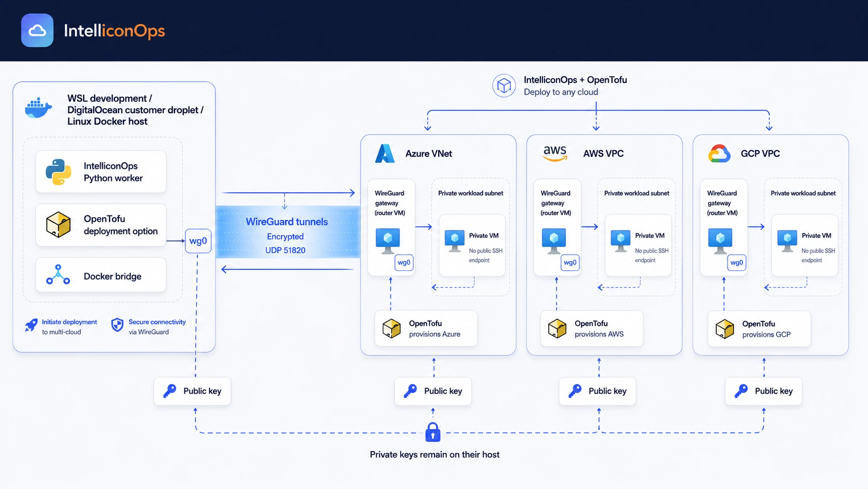Click the OpenTofu provisions GCP text
Screen dimensions: 868x489
click(766, 329)
